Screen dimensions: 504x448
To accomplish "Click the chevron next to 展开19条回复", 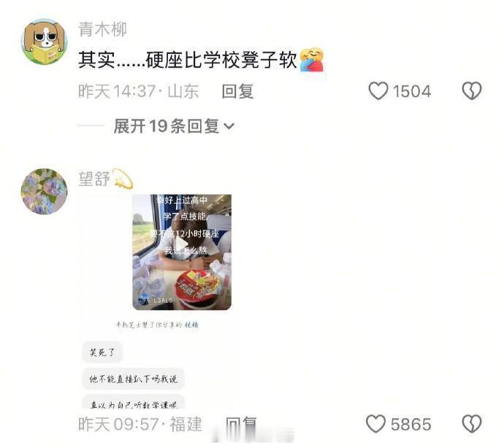I will 229,126.
